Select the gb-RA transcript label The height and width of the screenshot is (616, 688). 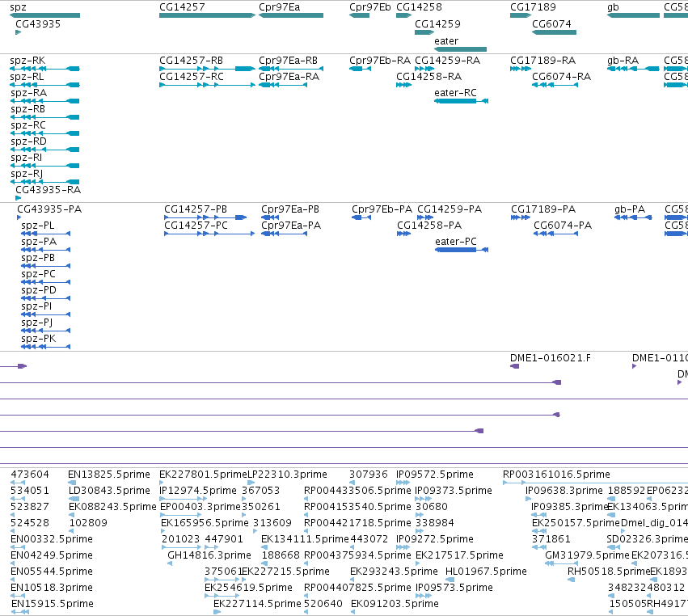click(x=623, y=61)
